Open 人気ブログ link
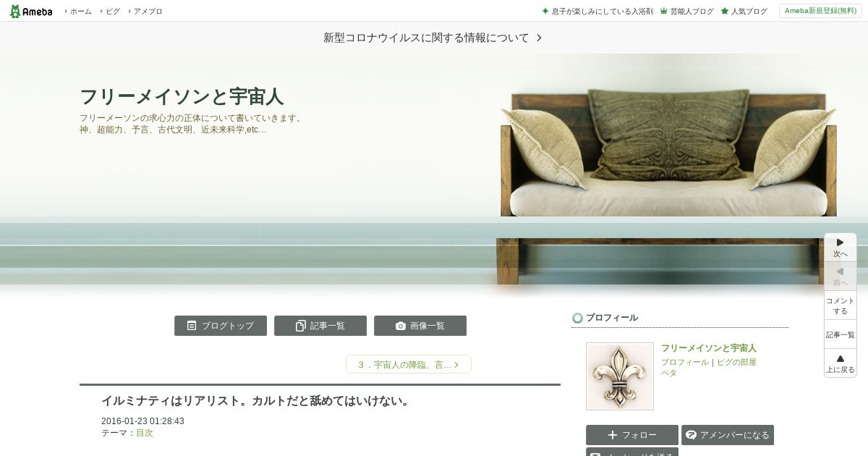This screenshot has width=868, height=456. coord(744,11)
